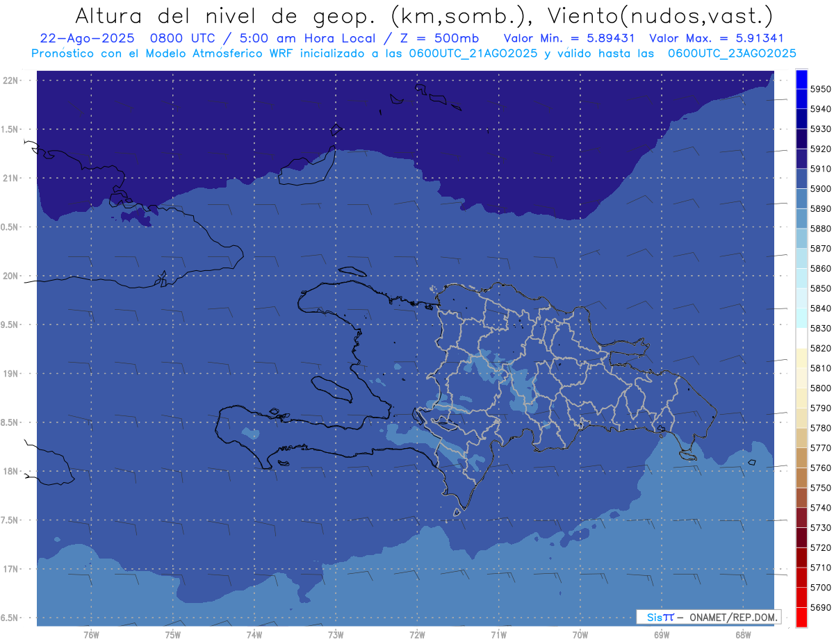Click the '5840' color scale value
834x644 pixels.
(821, 308)
